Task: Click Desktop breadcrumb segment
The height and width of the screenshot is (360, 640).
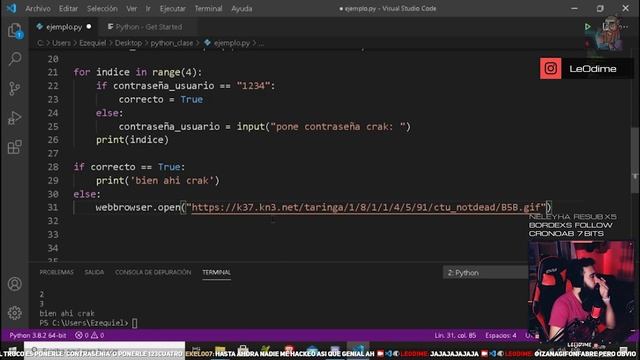Action: coord(128,43)
